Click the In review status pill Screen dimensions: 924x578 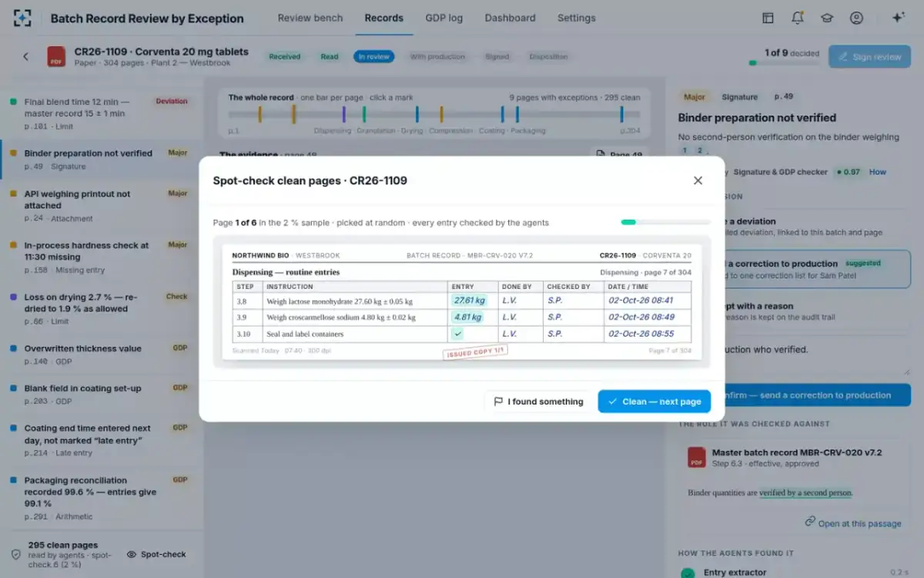[373, 56]
